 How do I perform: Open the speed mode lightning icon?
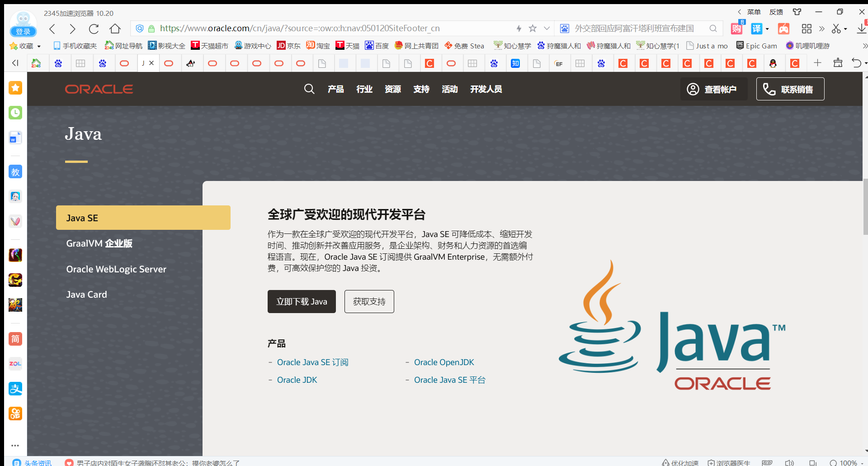519,29
